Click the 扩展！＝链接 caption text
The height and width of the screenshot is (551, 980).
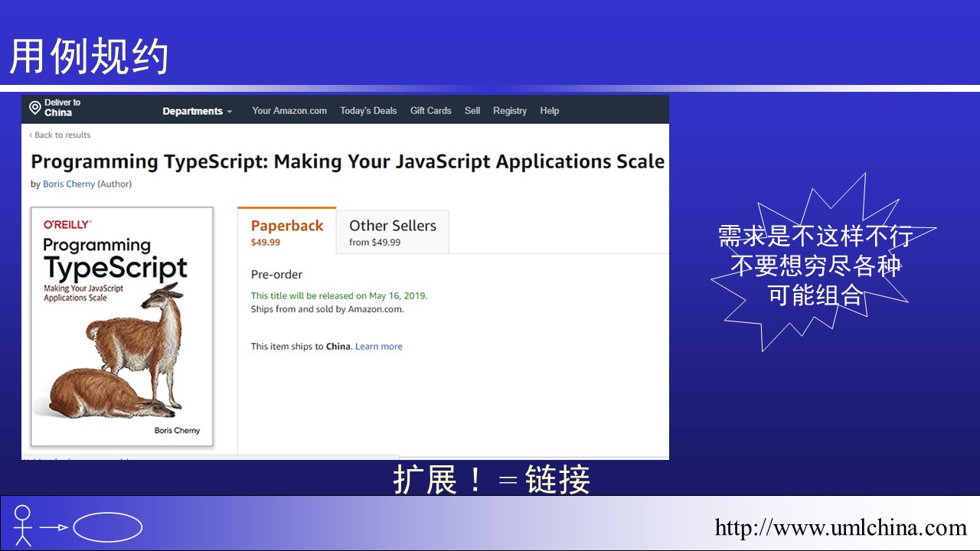[x=492, y=480]
